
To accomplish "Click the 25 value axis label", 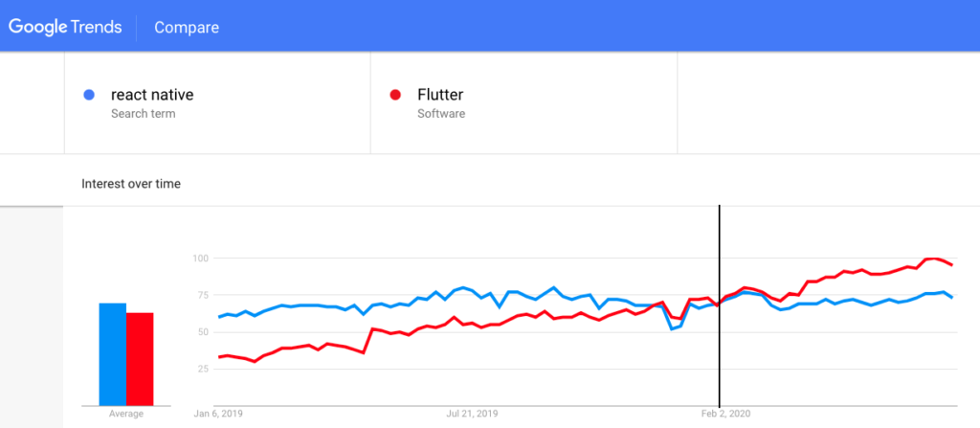I will [201, 369].
